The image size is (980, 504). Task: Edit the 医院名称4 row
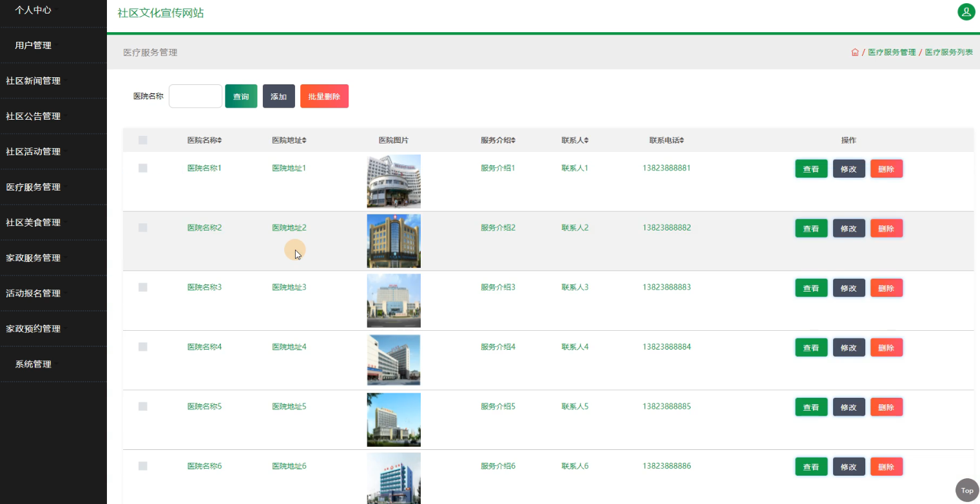849,348
